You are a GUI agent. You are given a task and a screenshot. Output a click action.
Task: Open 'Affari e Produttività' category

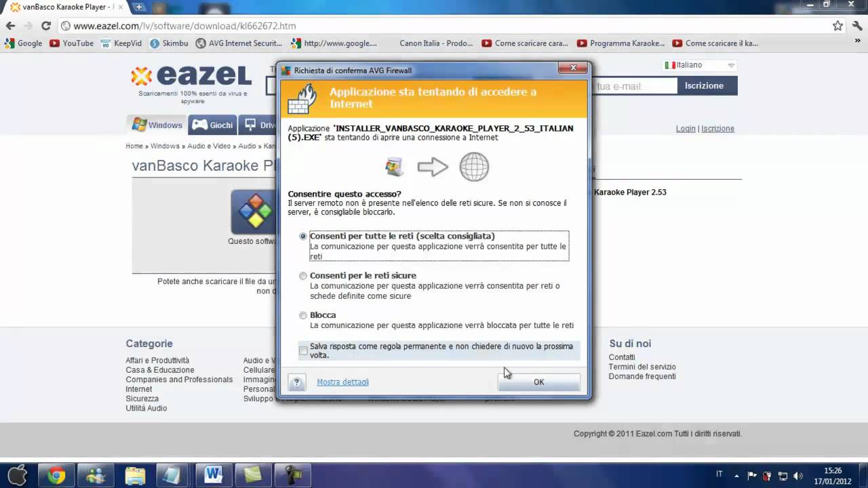pos(157,361)
